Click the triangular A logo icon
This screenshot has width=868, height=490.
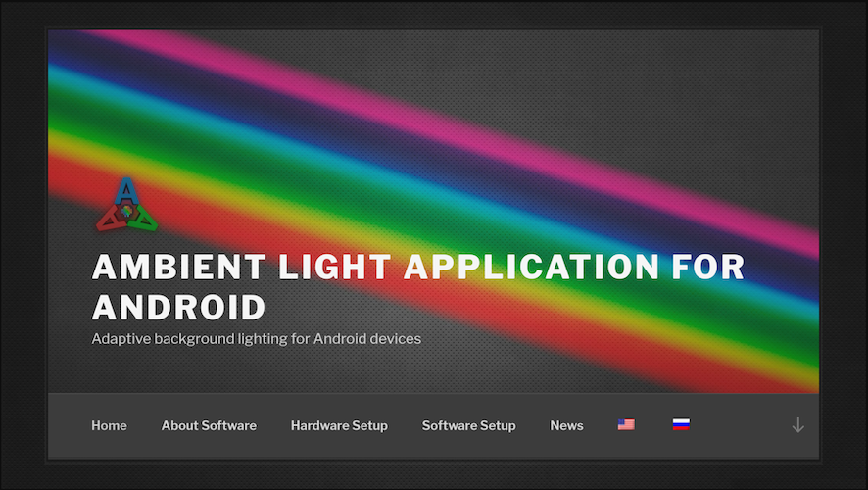coord(126,204)
